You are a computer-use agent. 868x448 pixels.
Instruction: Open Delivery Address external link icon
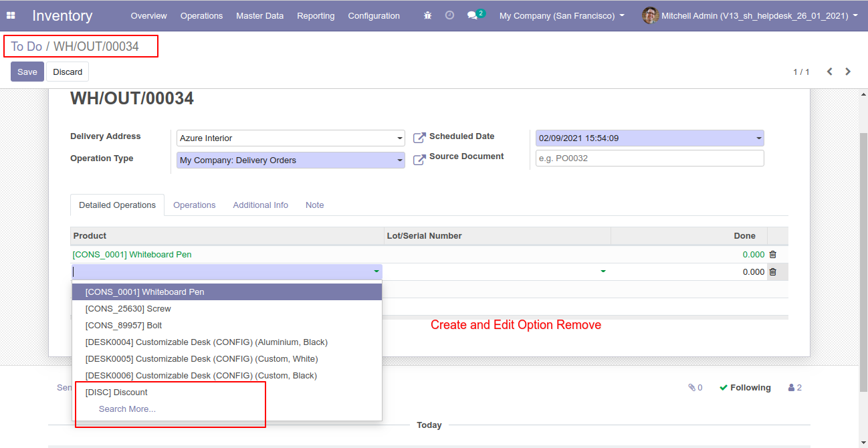point(419,138)
